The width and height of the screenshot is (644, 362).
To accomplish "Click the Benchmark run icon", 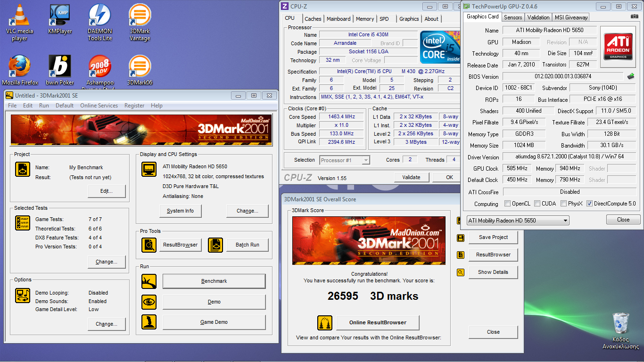I will click(149, 281).
